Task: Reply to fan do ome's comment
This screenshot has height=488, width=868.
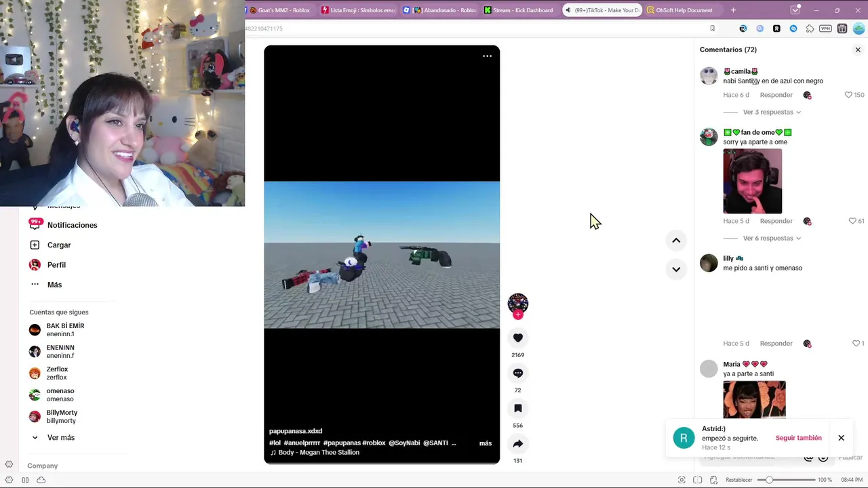Action: [x=776, y=221]
